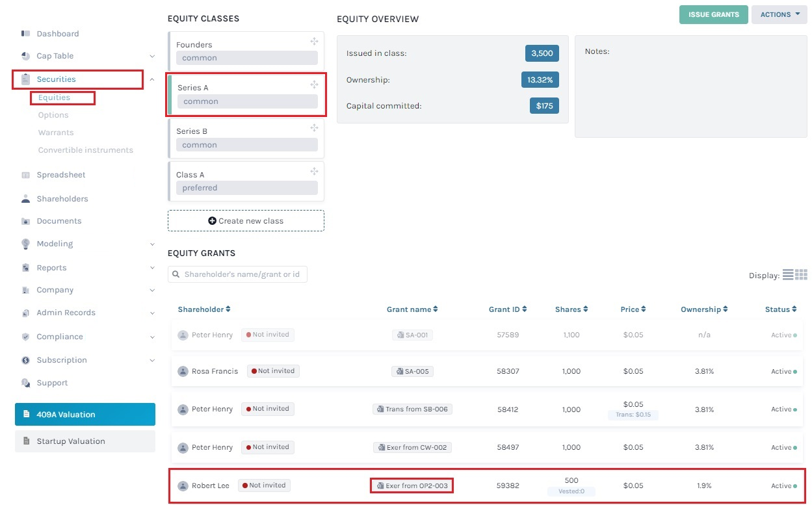812x505 pixels.
Task: Click the move handle icon on Founders class
Action: (314, 41)
